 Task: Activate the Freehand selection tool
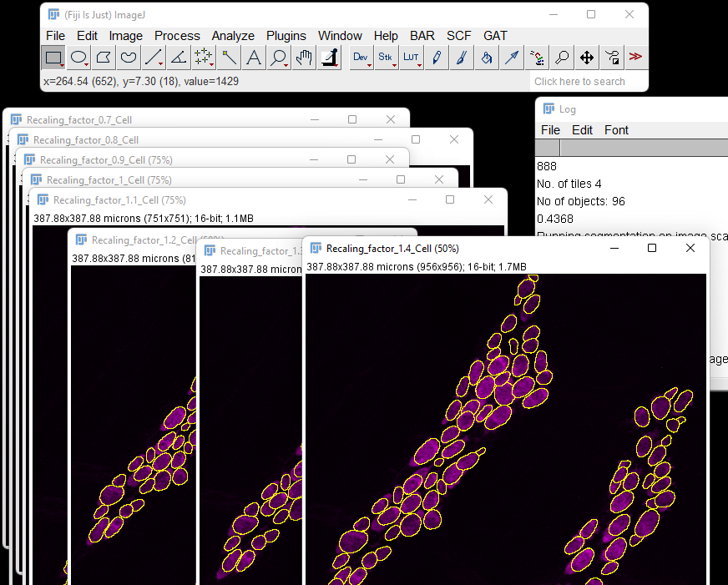[129, 58]
